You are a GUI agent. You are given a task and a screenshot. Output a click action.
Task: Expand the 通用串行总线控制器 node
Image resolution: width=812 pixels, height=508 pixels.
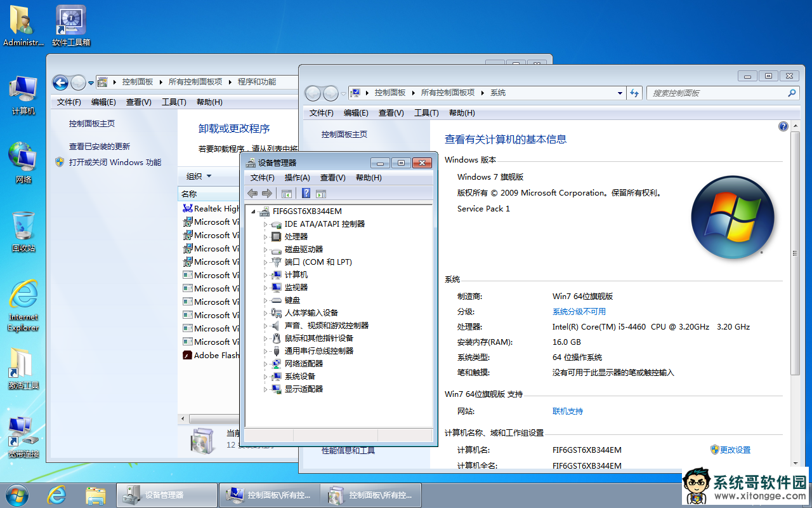click(266, 351)
